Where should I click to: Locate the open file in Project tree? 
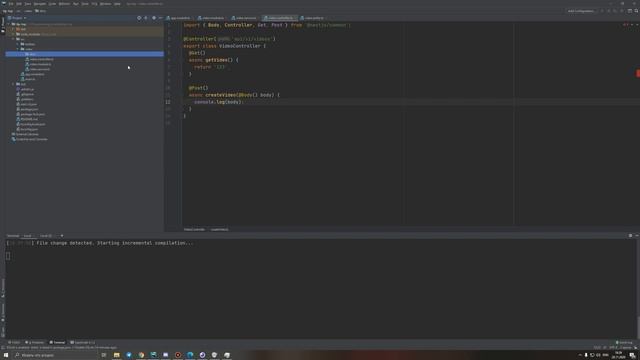tap(139, 18)
